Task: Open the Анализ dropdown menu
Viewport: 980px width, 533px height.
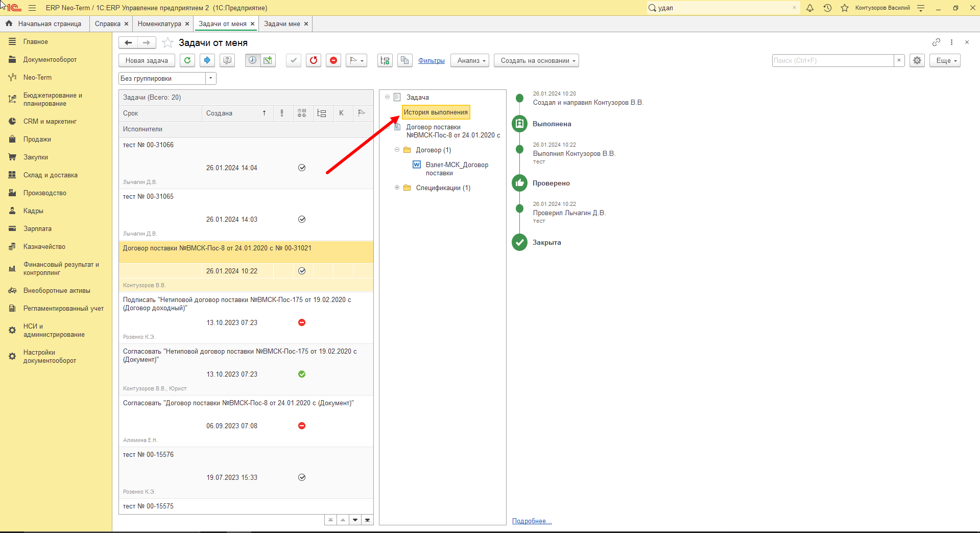Action: [470, 60]
